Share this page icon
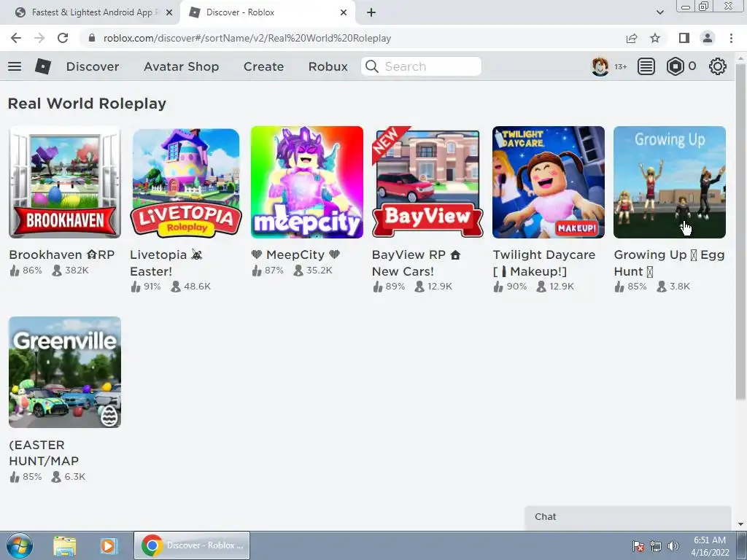 [x=632, y=38]
